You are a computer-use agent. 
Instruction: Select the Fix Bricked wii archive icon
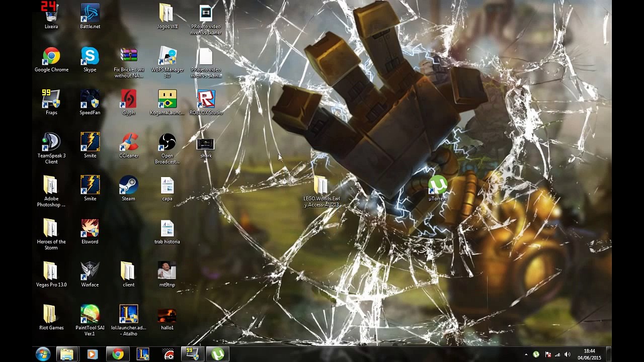129,62
